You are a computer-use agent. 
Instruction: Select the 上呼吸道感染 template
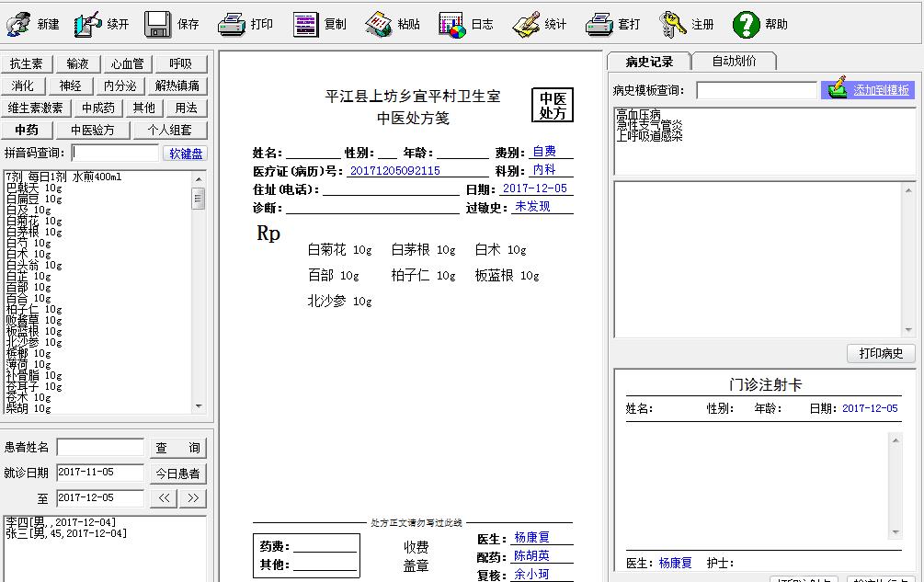(649, 136)
